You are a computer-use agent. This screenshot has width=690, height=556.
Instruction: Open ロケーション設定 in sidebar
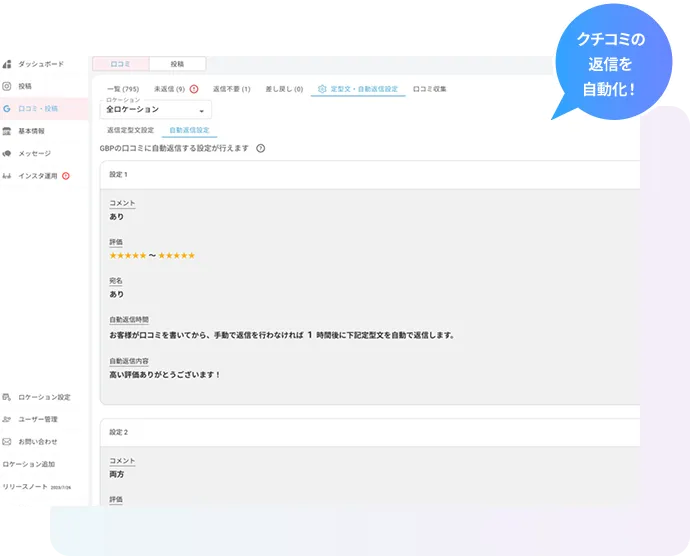coord(44,397)
